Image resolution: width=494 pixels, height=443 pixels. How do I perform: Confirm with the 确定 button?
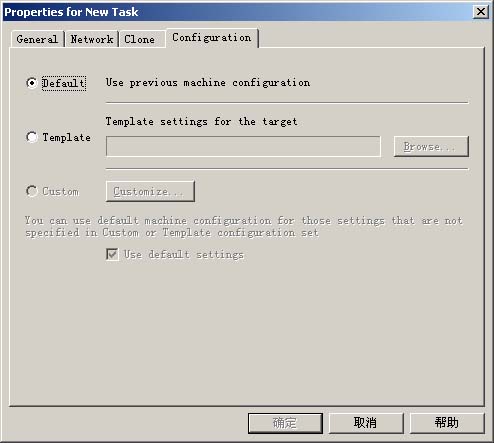pos(285,423)
